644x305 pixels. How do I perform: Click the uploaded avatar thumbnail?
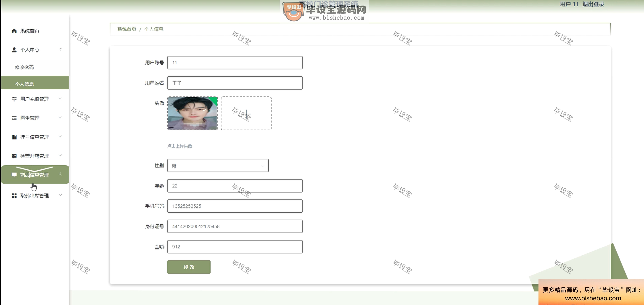tap(192, 113)
